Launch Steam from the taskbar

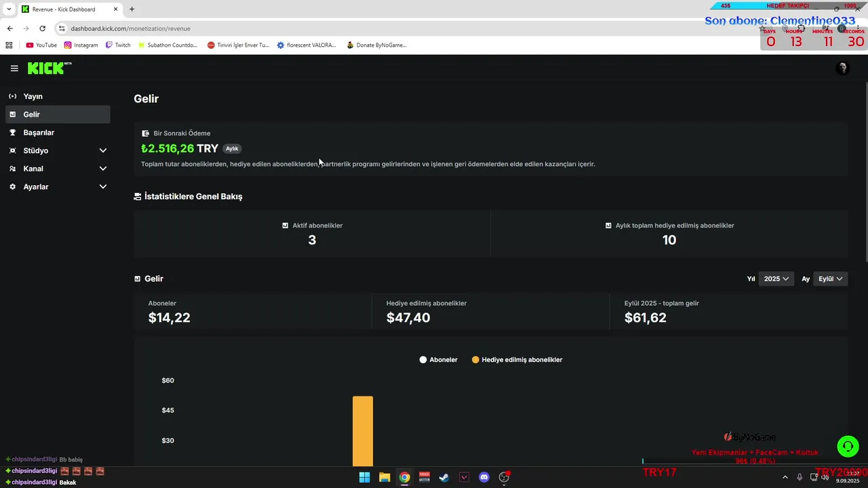tap(444, 477)
